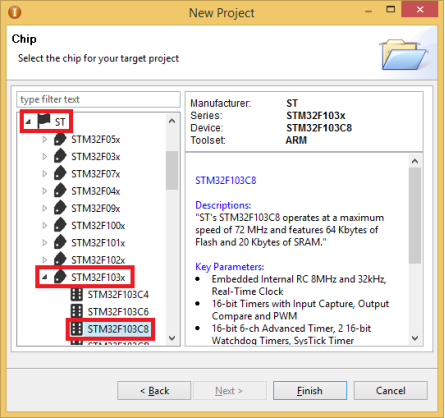Click description pane scroll down arrow
Screen dimensions: 445x418
tap(415, 338)
